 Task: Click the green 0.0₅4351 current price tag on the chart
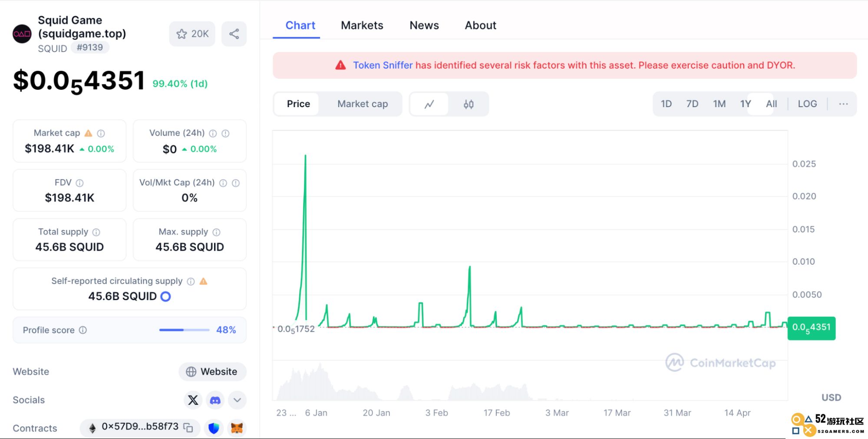(811, 328)
